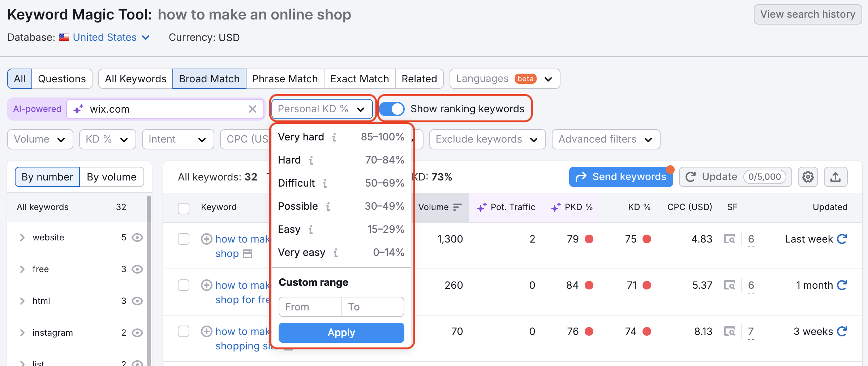Open Advanced filters dropdown
This screenshot has height=366, width=868.
tap(606, 139)
